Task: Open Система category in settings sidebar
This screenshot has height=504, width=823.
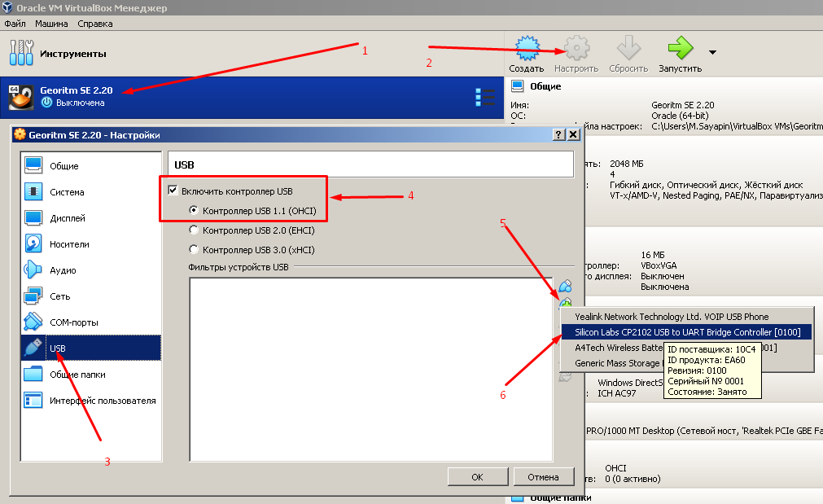Action: pyautogui.click(x=91, y=192)
